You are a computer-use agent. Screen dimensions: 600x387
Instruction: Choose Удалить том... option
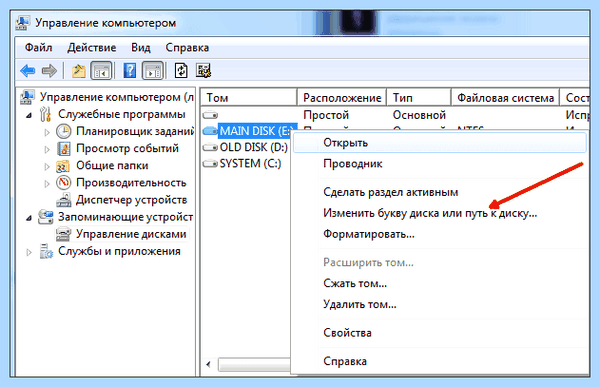coord(440,304)
